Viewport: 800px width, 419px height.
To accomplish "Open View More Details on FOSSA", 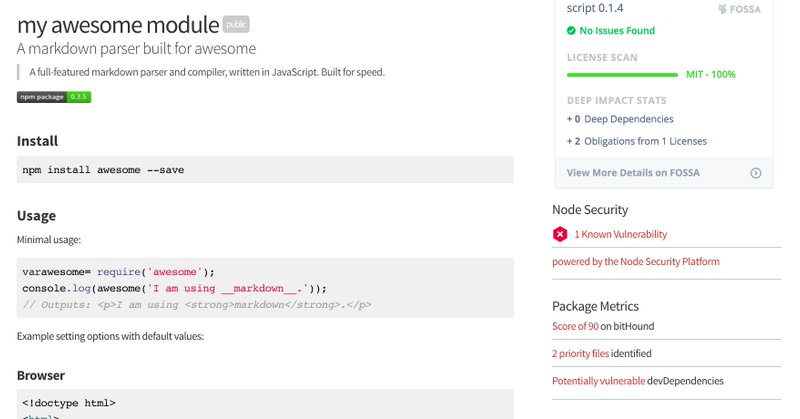I will (x=633, y=172).
